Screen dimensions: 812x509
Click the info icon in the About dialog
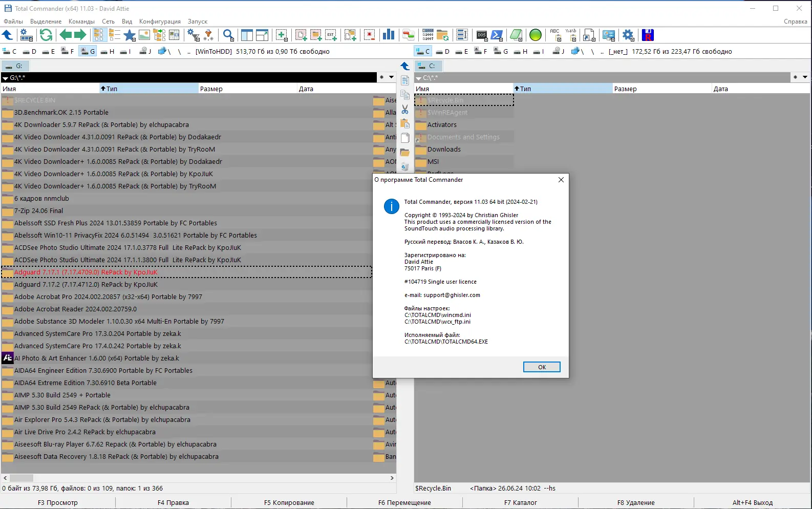click(392, 206)
